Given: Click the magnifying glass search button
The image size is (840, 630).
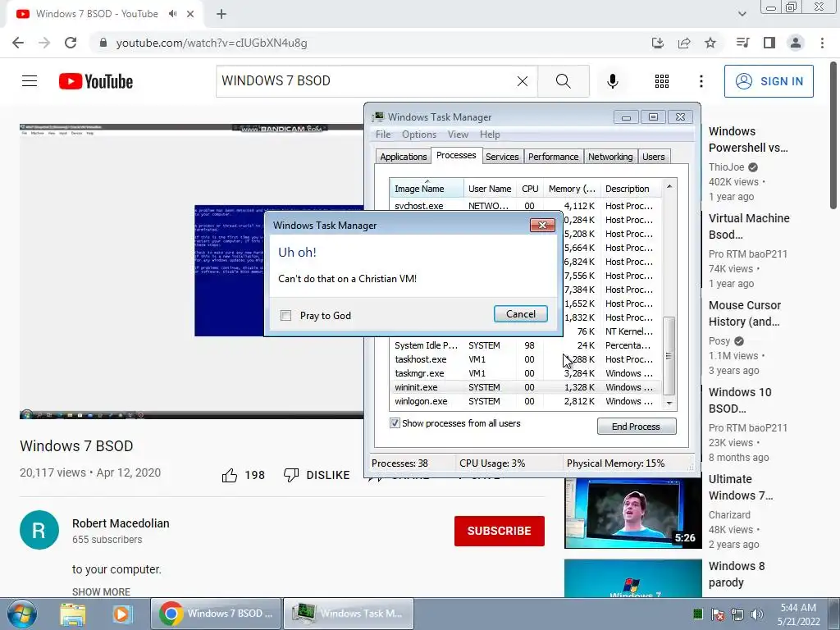Looking at the screenshot, I should point(563,81).
